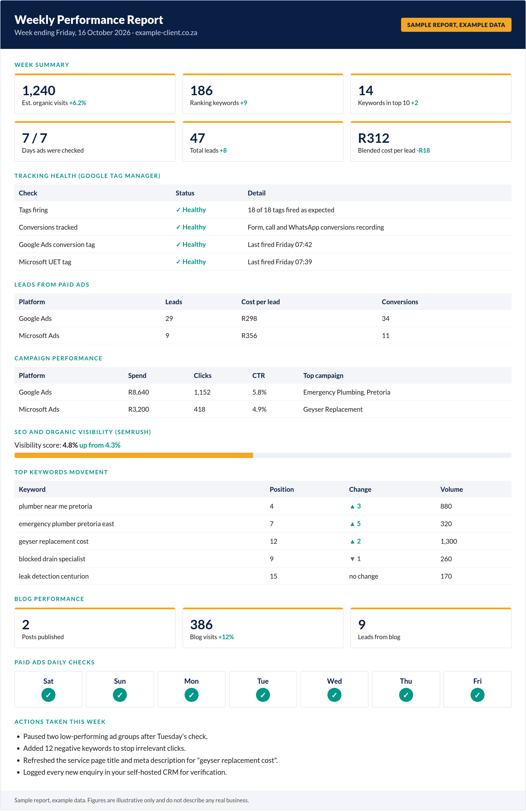
Task: Click the Tuesday check mark icon
Action: point(263,695)
